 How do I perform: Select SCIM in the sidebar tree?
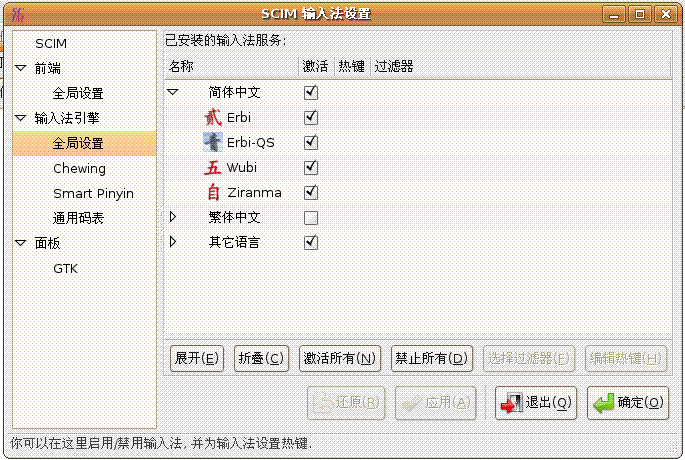(51, 44)
